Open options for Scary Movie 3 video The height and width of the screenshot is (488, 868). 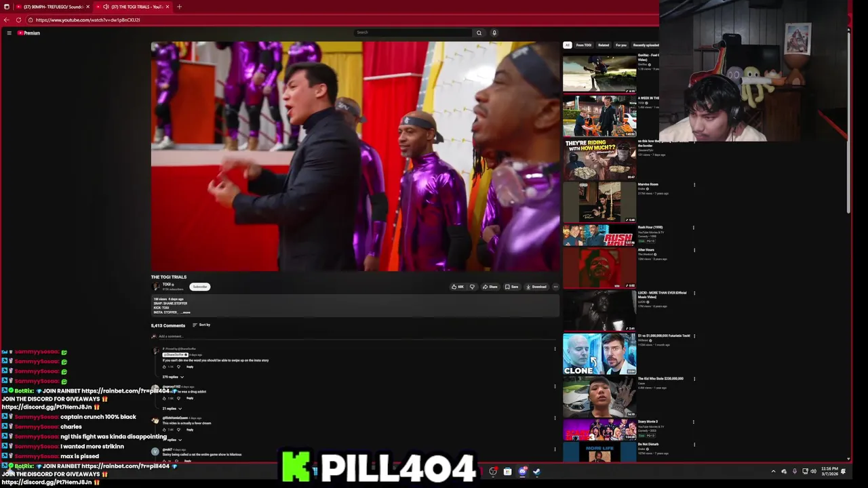(x=694, y=422)
